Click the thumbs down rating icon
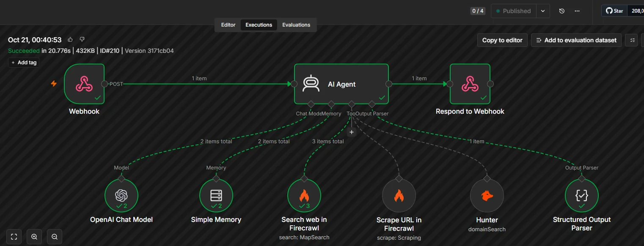The height and width of the screenshot is (246, 644). point(82,39)
